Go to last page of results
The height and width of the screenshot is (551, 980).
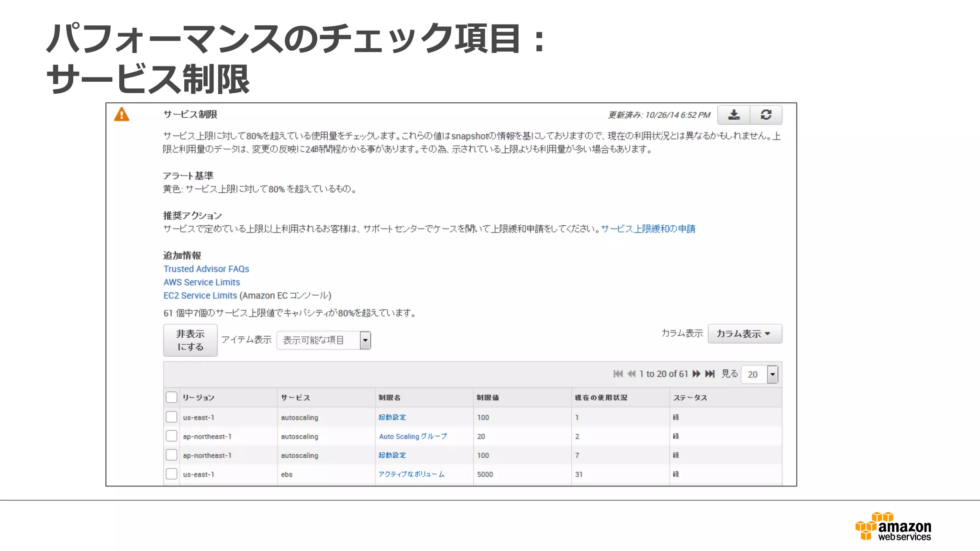710,374
